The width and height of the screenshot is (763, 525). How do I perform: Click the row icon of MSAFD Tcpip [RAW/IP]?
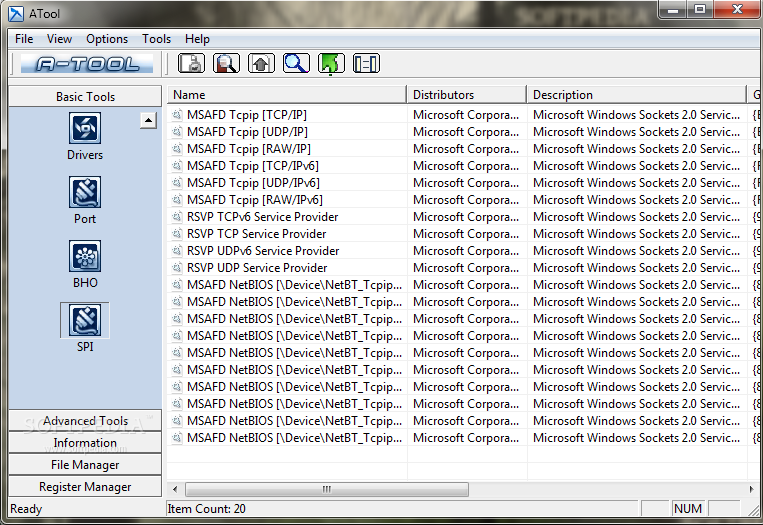177,149
